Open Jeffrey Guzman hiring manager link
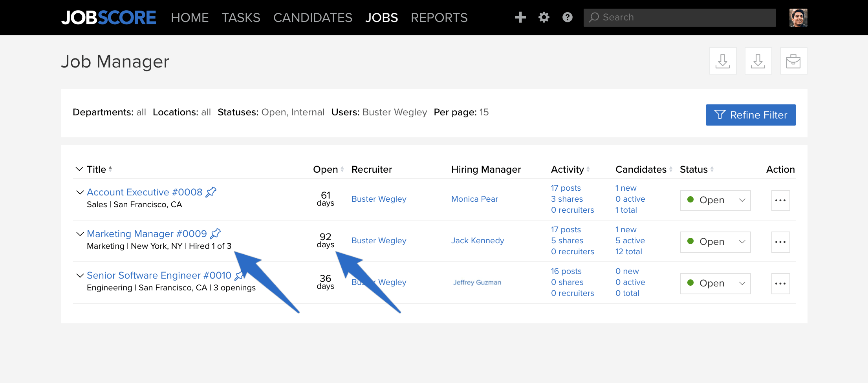 pos(477,282)
